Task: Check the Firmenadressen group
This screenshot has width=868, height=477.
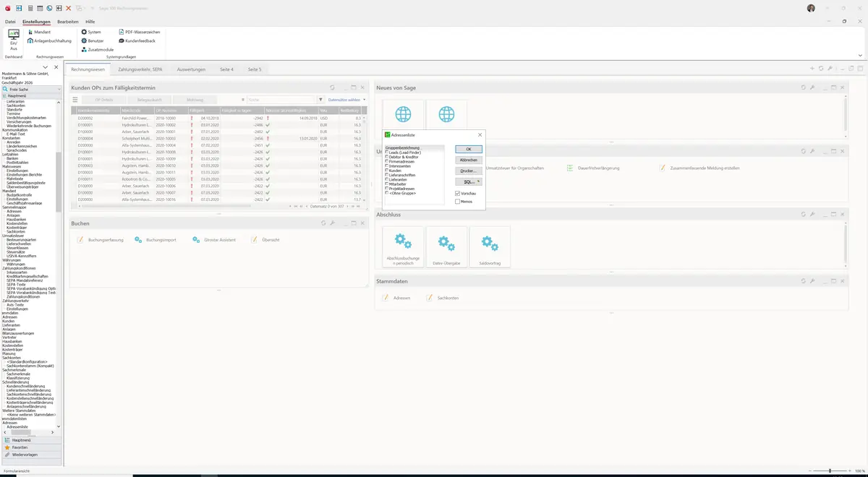Action: point(387,161)
